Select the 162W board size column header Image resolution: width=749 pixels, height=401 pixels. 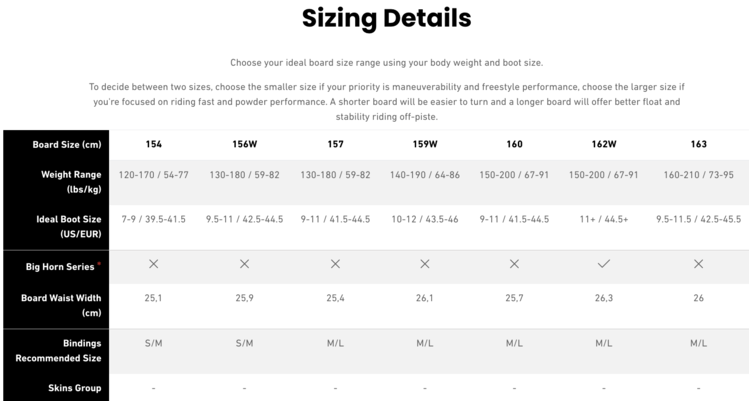[604, 144]
